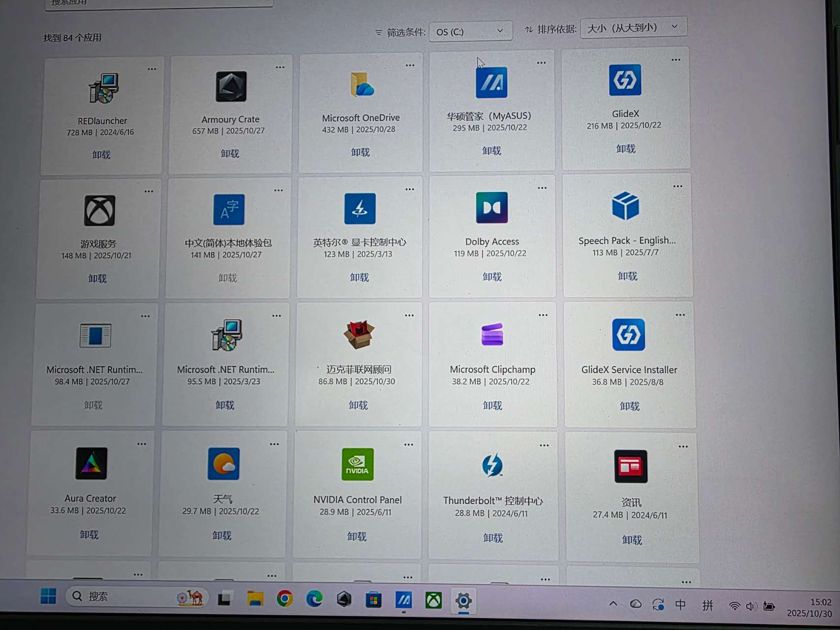Show hidden tray icons chevron
This screenshot has height=630, width=840.
tap(613, 603)
